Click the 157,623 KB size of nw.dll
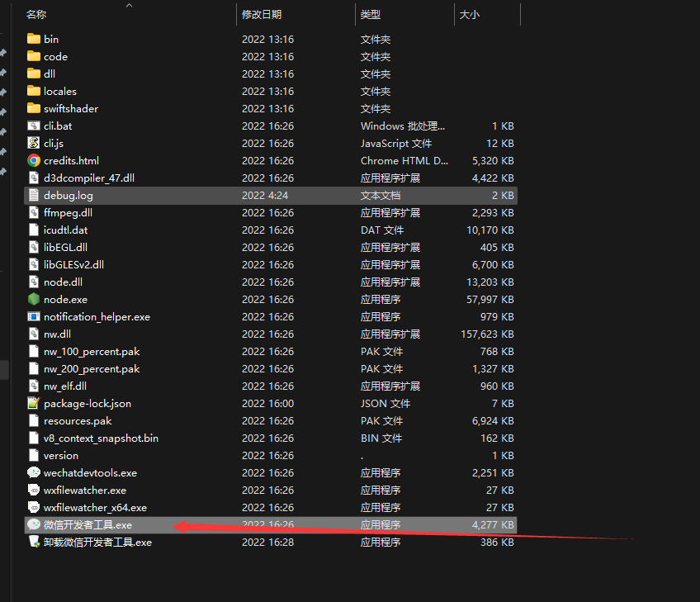700x602 pixels. pyautogui.click(x=487, y=334)
